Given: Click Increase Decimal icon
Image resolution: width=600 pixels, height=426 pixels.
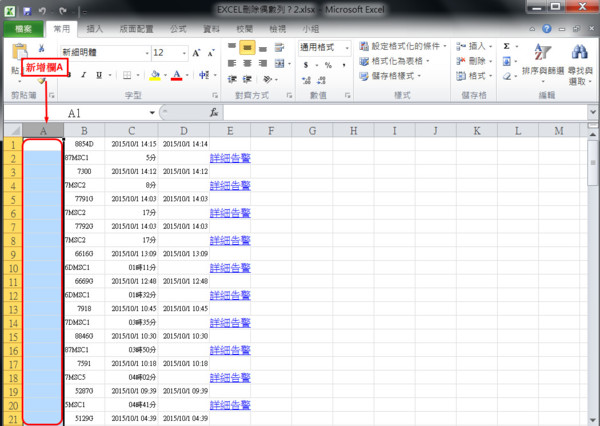Looking at the screenshot, I should click(x=306, y=80).
